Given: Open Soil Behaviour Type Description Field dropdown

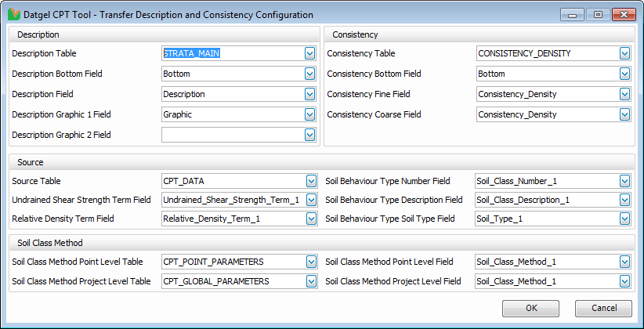Looking at the screenshot, I should (x=624, y=200).
